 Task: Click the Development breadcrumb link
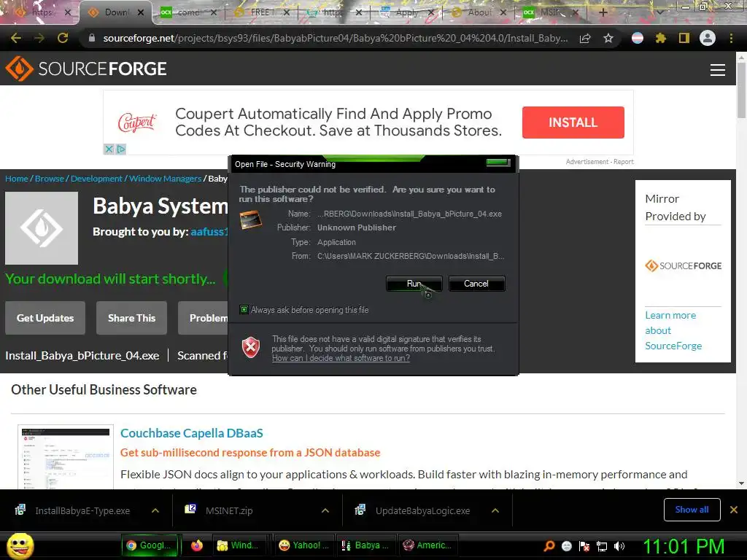coord(96,179)
